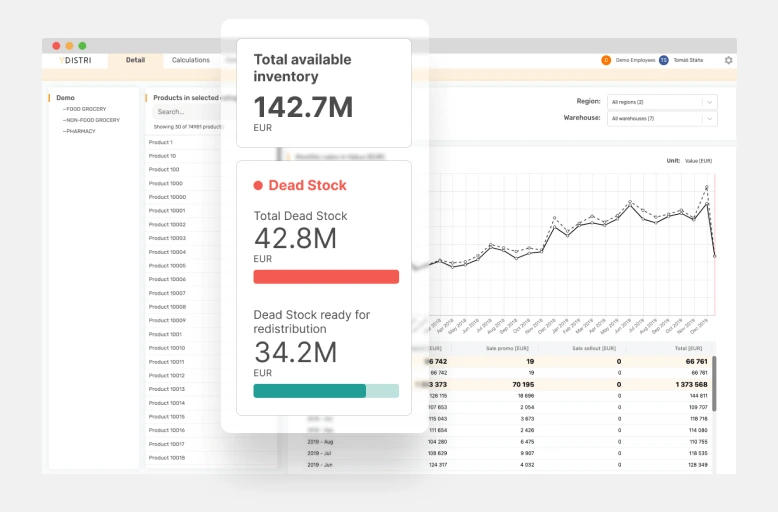This screenshot has height=512, width=778.
Task: Expand the All warehouses chevron arrow
Action: 710,119
